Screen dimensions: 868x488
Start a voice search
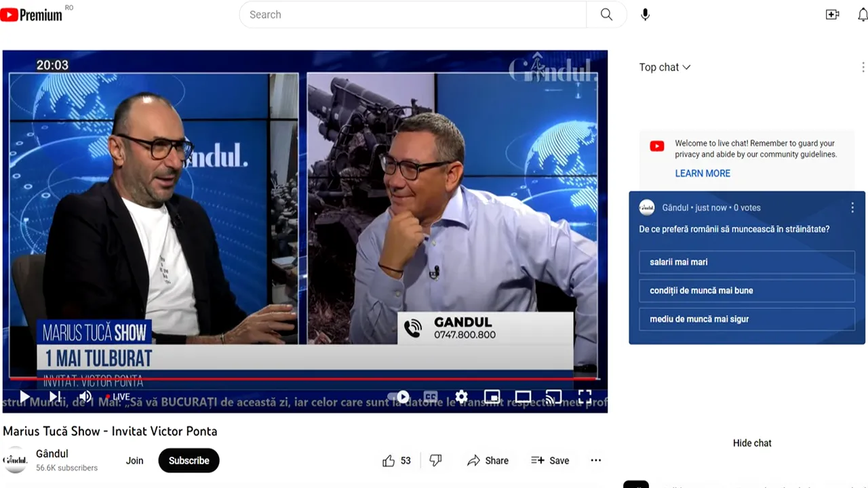click(x=645, y=14)
